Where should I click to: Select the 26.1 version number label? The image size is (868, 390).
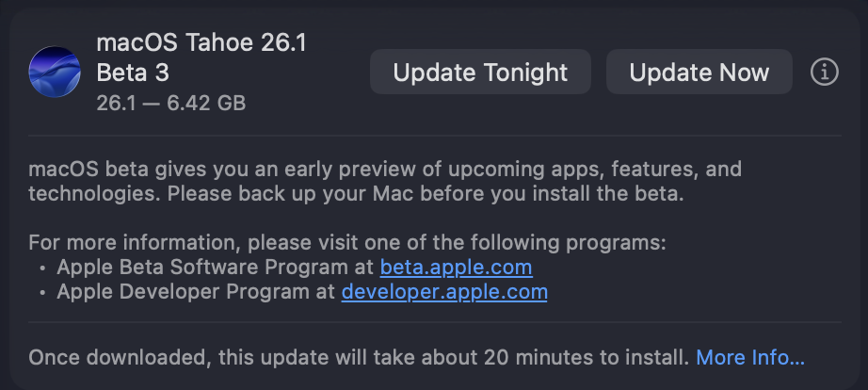pos(115,103)
